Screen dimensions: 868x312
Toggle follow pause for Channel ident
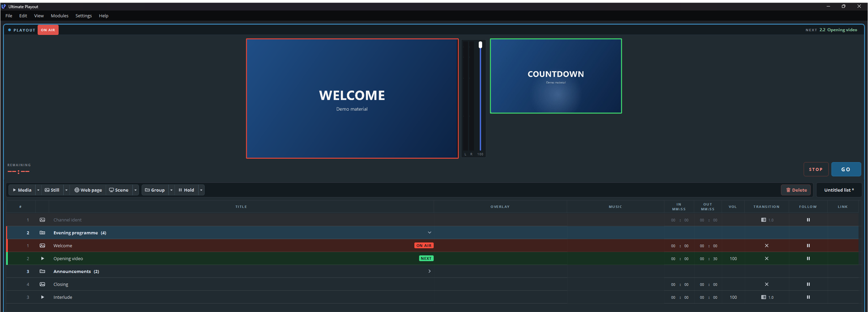808,220
